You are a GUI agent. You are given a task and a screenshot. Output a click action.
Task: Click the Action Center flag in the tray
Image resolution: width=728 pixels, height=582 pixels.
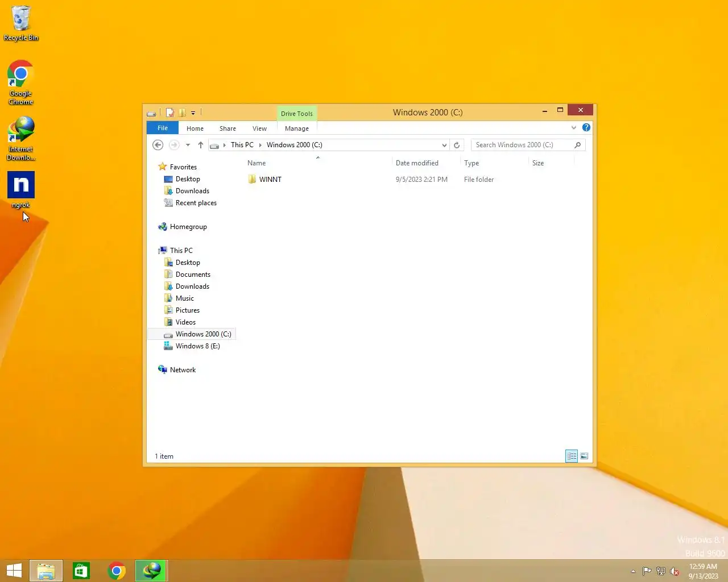[647, 571]
